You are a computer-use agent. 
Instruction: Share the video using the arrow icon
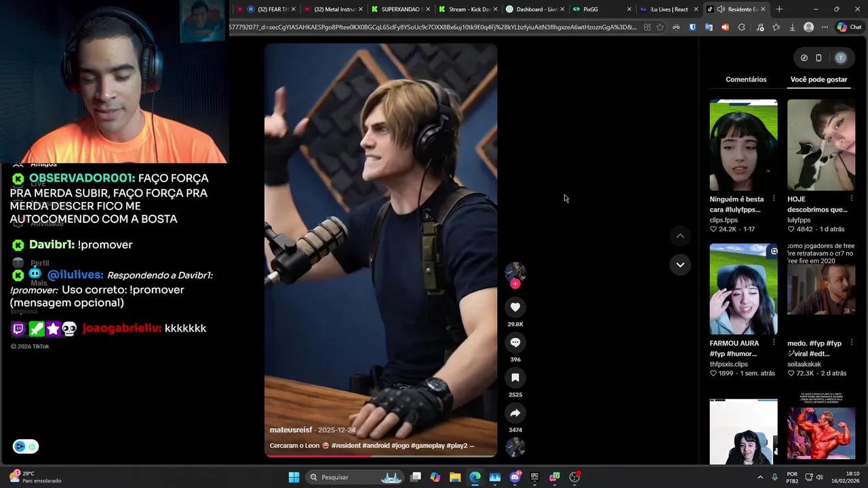point(515,413)
